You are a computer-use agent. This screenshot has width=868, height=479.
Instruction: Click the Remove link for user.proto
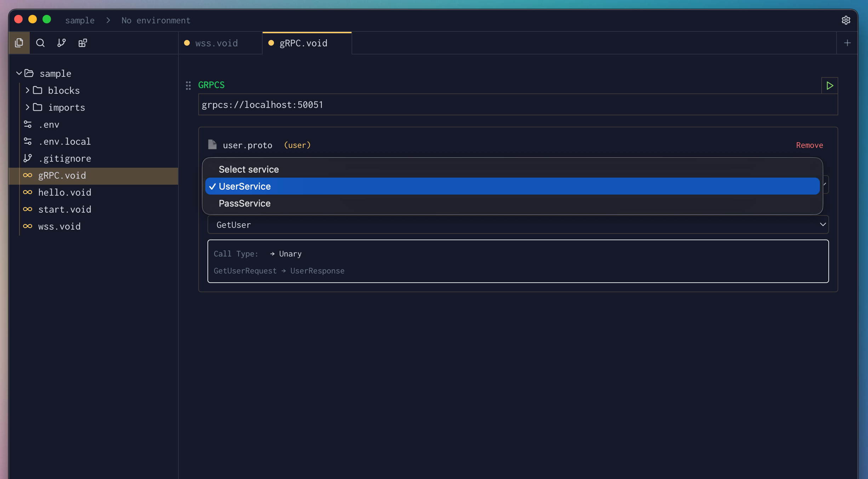(x=809, y=145)
